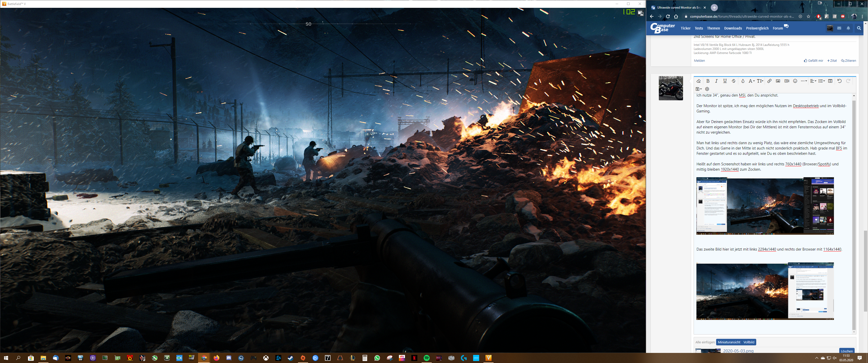Select the Ultrawide curved Monitor tab

[x=679, y=7]
